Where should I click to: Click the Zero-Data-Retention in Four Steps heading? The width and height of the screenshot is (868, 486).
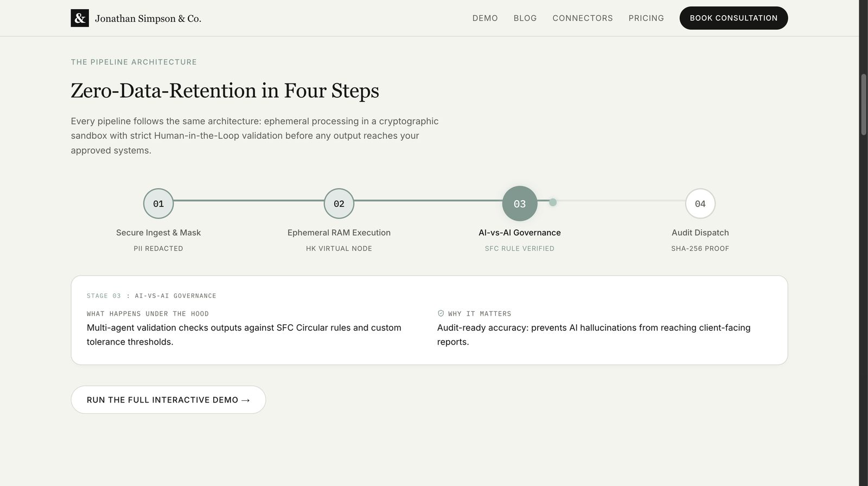coord(225,91)
